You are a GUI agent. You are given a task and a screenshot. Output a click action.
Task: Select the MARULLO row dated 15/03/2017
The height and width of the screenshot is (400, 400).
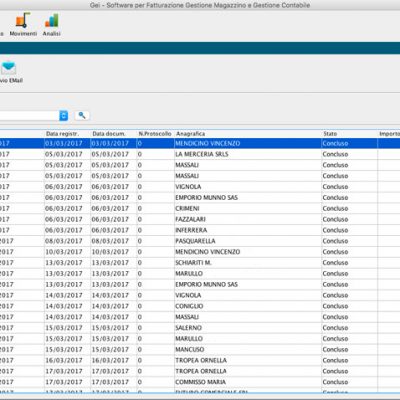pos(200,339)
